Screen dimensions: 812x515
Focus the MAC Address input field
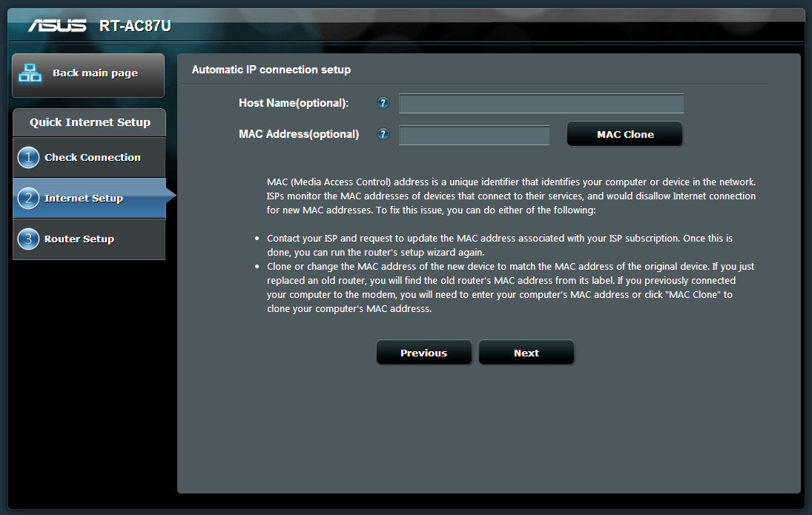(475, 135)
